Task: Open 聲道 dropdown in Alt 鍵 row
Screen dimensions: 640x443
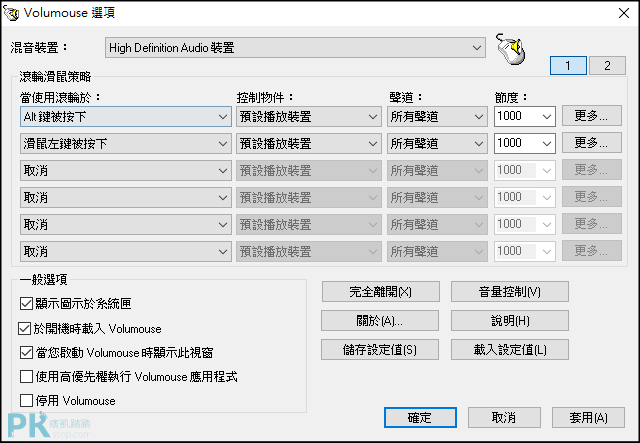Action: pyautogui.click(x=437, y=117)
